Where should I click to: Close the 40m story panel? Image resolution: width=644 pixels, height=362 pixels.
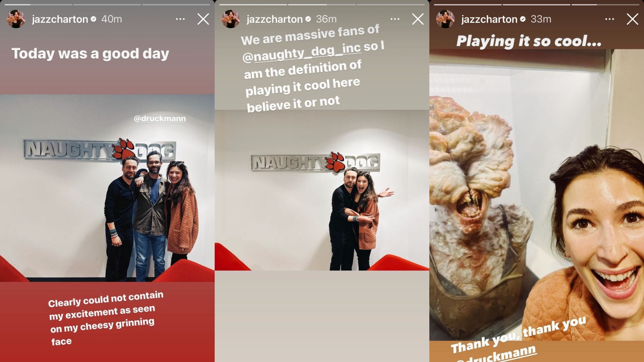[x=203, y=19]
